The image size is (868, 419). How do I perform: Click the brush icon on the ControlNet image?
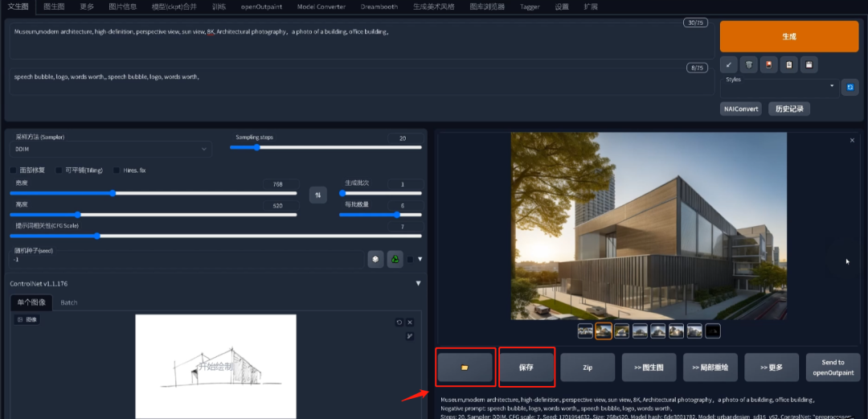click(x=410, y=336)
